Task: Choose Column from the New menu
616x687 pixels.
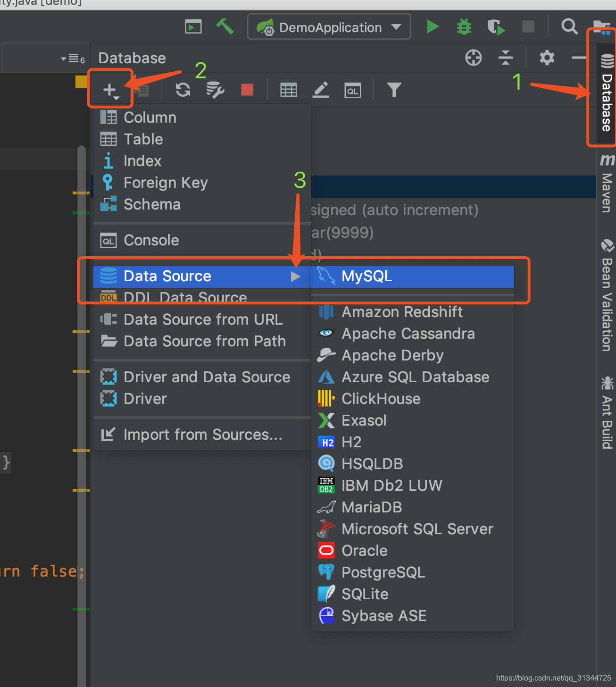Action: [x=202, y=117]
